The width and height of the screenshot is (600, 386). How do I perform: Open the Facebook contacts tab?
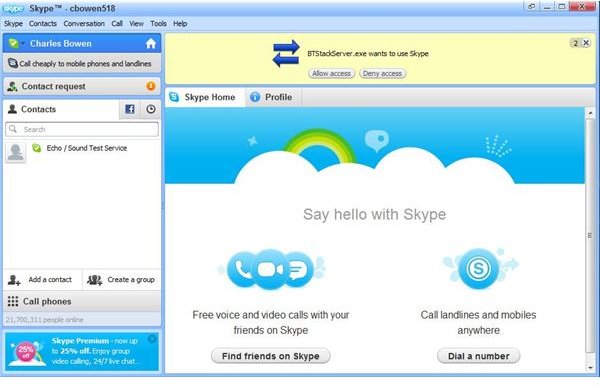[130, 109]
